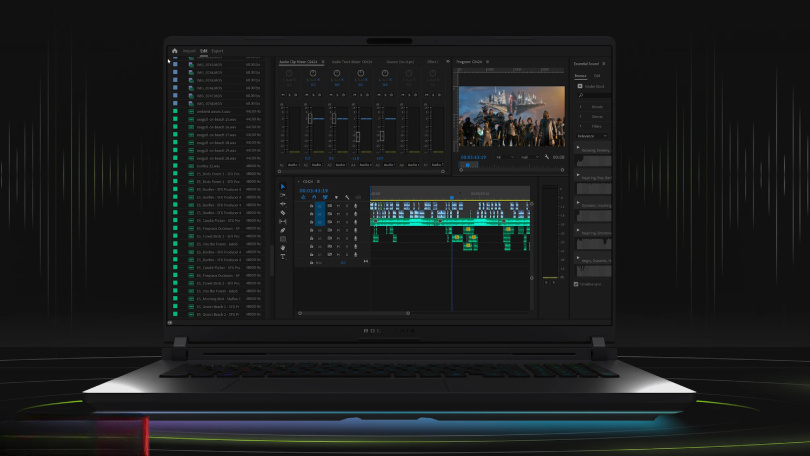Select the Type tool
The image size is (810, 456).
click(283, 257)
